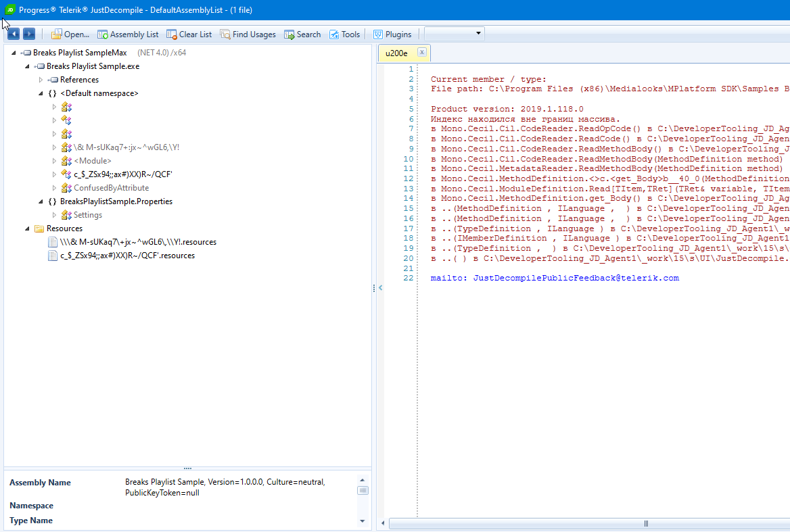Image resolution: width=790 pixels, height=532 pixels.
Task: Click the forward navigation arrow
Action: point(28,34)
